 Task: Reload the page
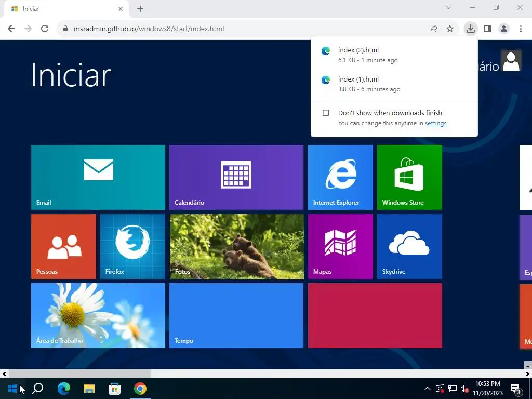pyautogui.click(x=45, y=29)
